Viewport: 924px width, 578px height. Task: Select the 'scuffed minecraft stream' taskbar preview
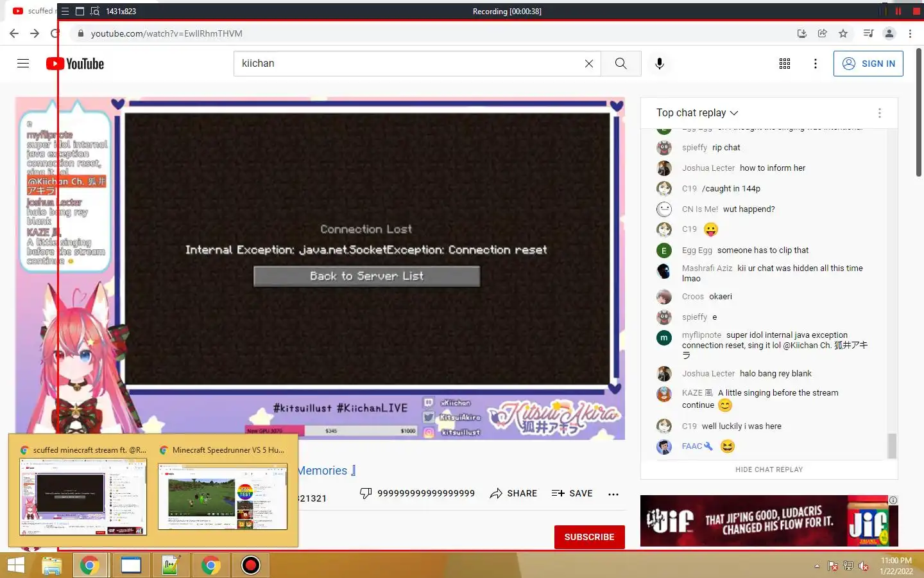point(83,490)
